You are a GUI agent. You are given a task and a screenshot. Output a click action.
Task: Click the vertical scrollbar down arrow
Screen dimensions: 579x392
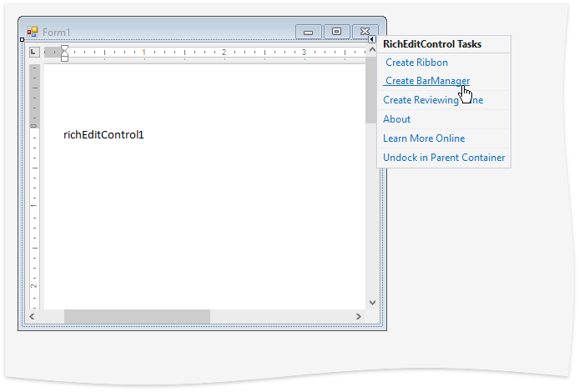point(372,303)
